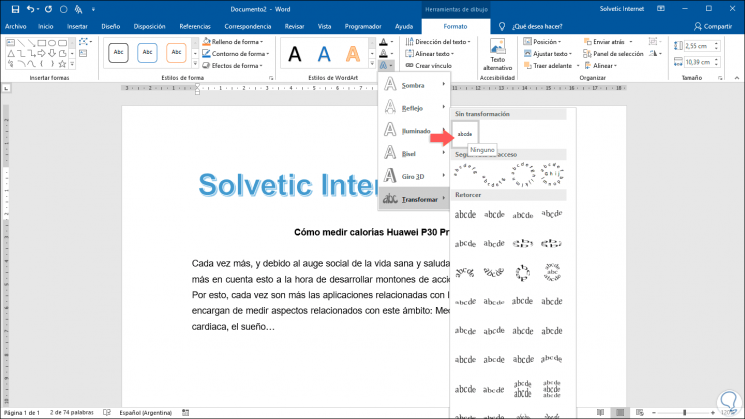
Task: Select the Transformar menu item
Action: point(414,199)
